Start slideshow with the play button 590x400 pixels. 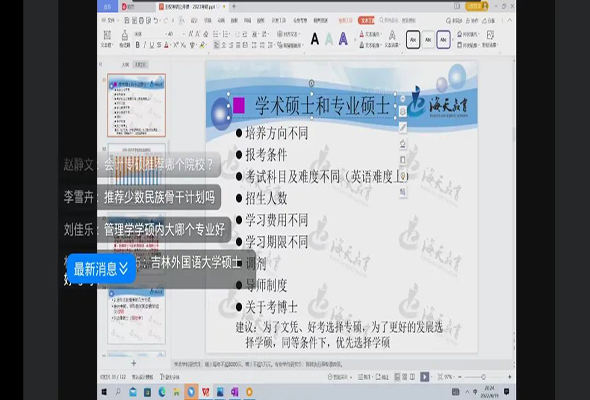tap(424, 377)
